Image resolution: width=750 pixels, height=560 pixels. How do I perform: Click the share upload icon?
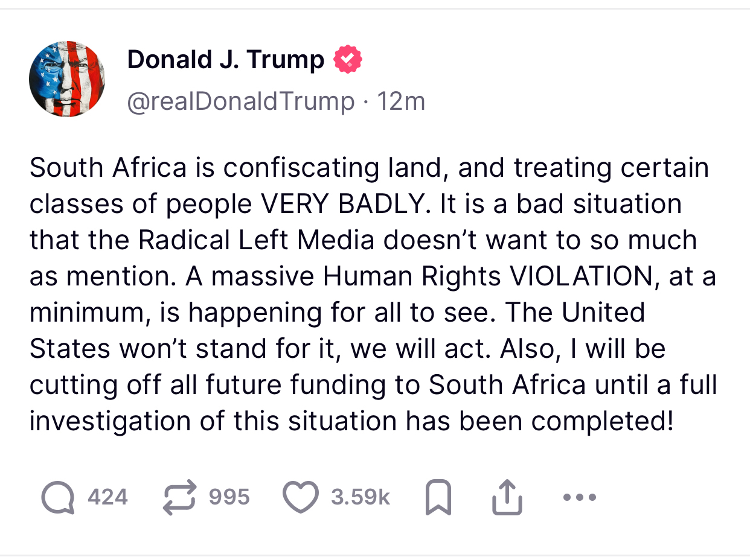[x=506, y=498]
